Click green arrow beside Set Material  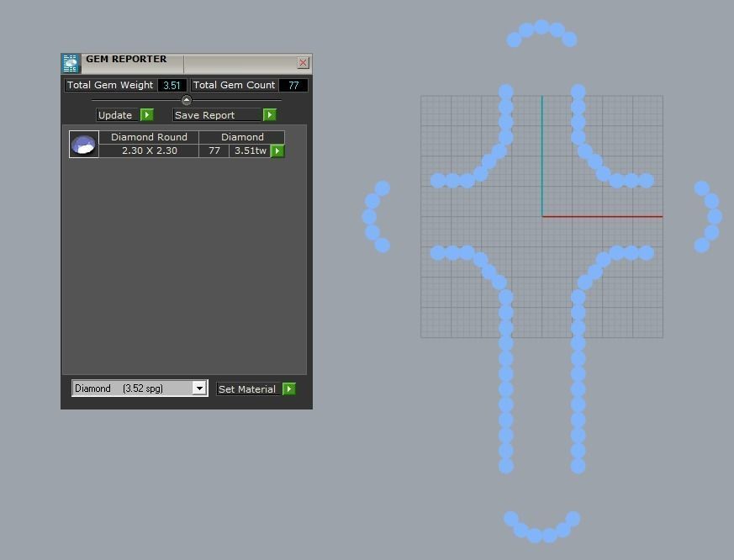[289, 388]
